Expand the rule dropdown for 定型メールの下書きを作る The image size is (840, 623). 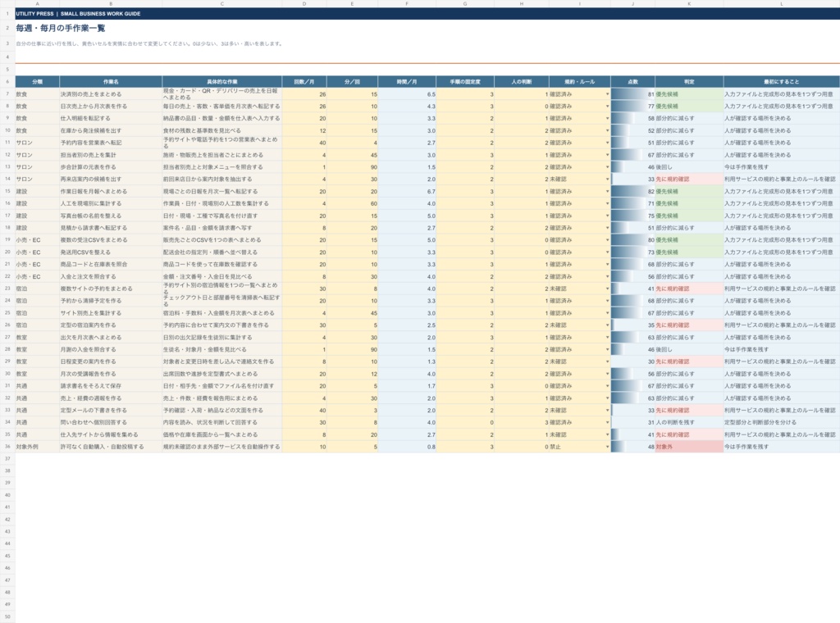pos(607,411)
